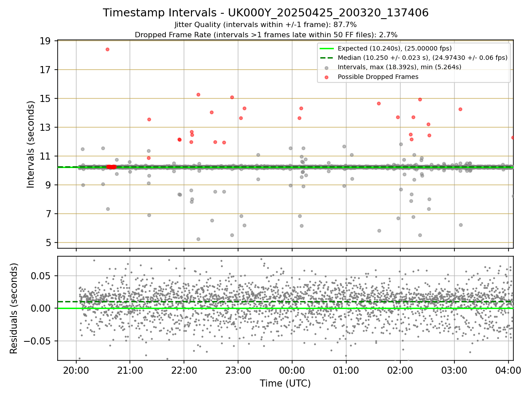Click the "20:00" x-axis tick label
Image resolution: width=532 pixels, height=399 pixels.
(76, 370)
